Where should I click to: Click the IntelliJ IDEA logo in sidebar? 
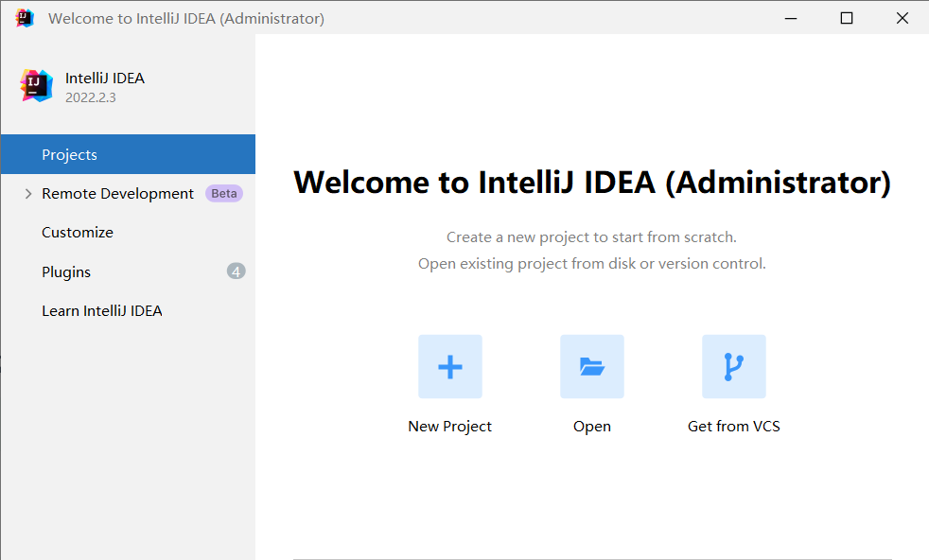[37, 86]
